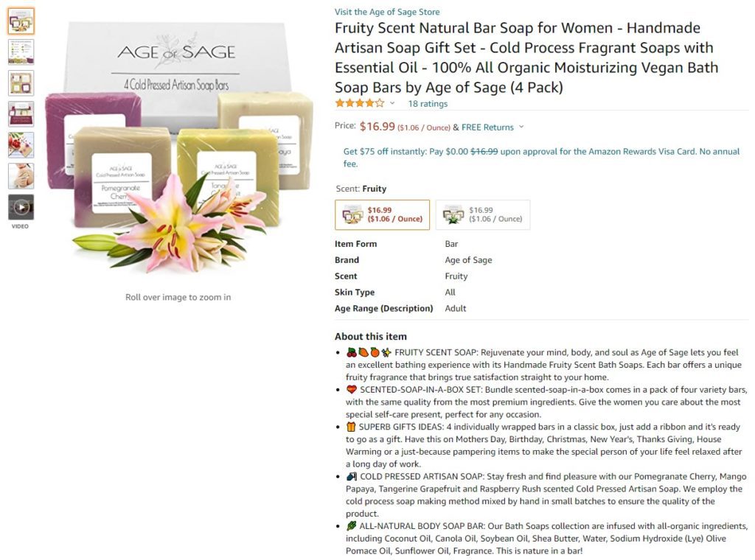The image size is (755, 560).
Task: Click the gift box emoji icon
Action: pos(350,427)
